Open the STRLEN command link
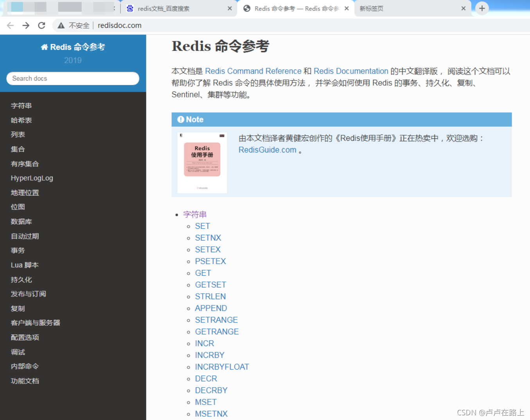Screen dimensions: 530x420 [x=210, y=296]
